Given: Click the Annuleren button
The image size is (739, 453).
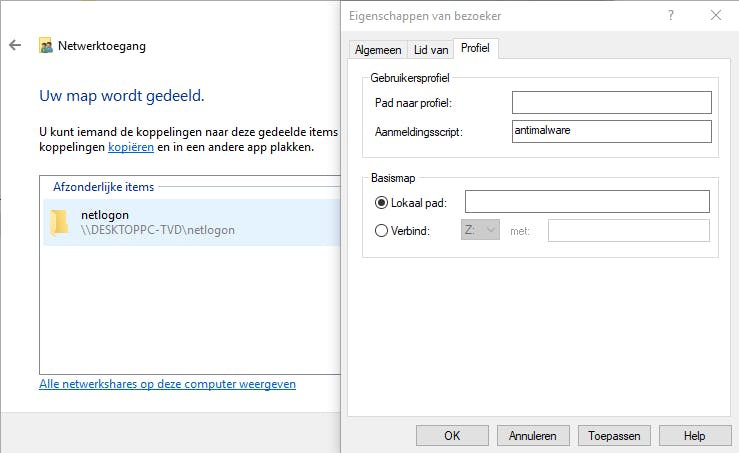Looking at the screenshot, I should click(x=532, y=436).
